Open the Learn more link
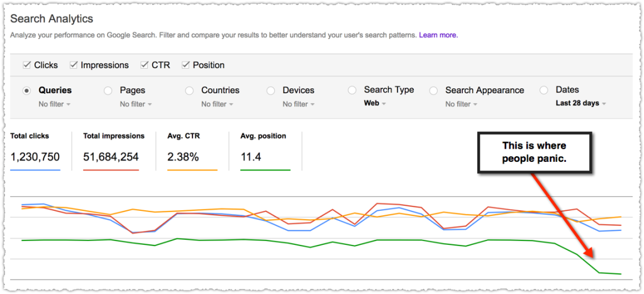 (438, 35)
